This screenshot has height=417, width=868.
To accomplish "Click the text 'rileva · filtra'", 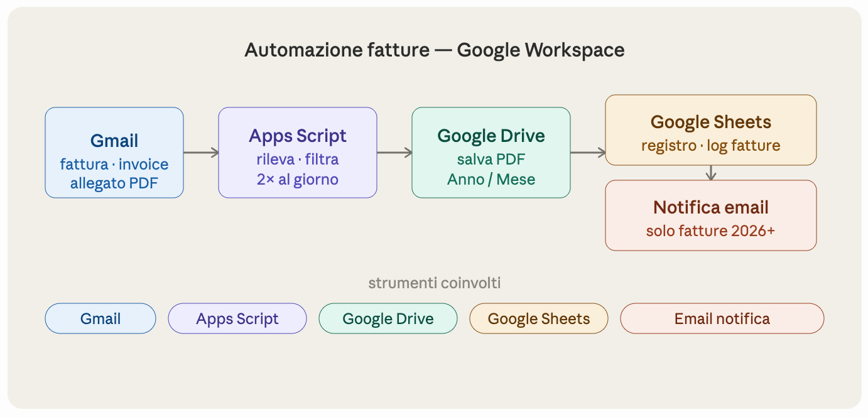I will 298,160.
